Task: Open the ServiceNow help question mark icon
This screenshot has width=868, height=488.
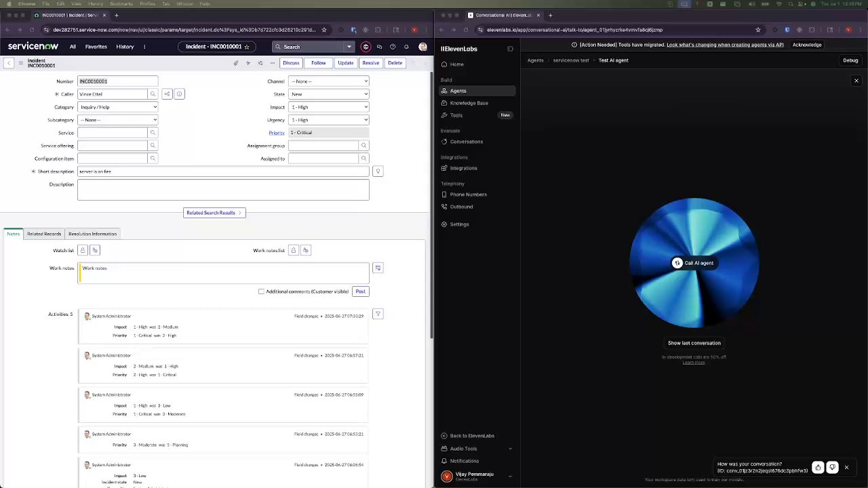Action: pos(393,47)
